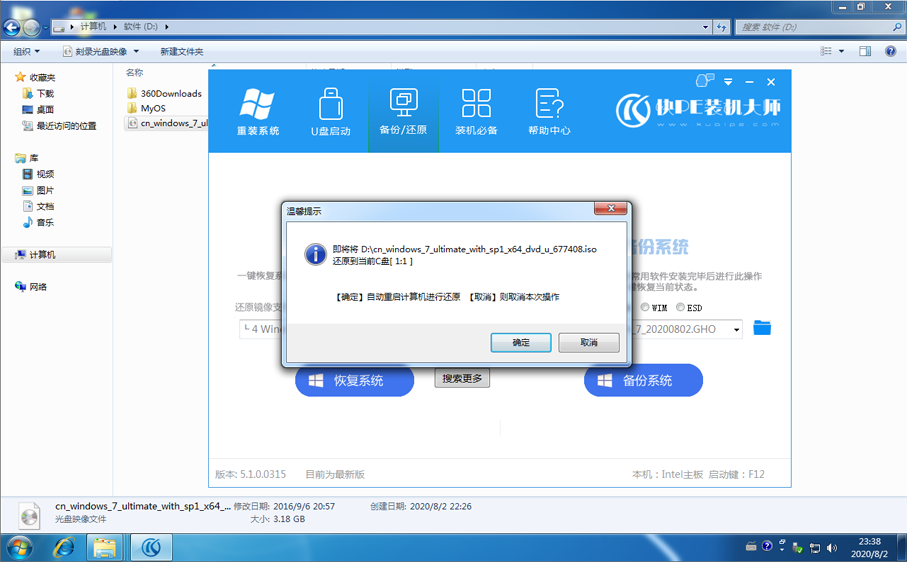Select the 360Downloads folder
This screenshot has width=907, height=562.
(165, 93)
